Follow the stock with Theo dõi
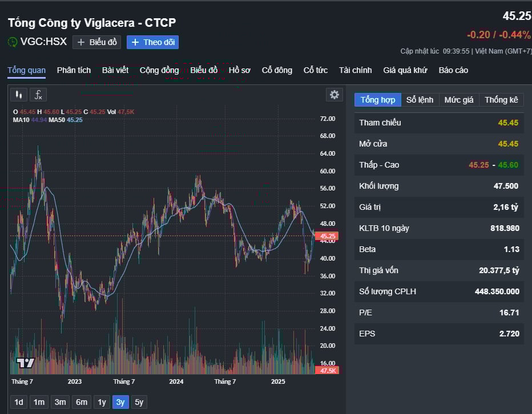532x414 pixels. 152,42
